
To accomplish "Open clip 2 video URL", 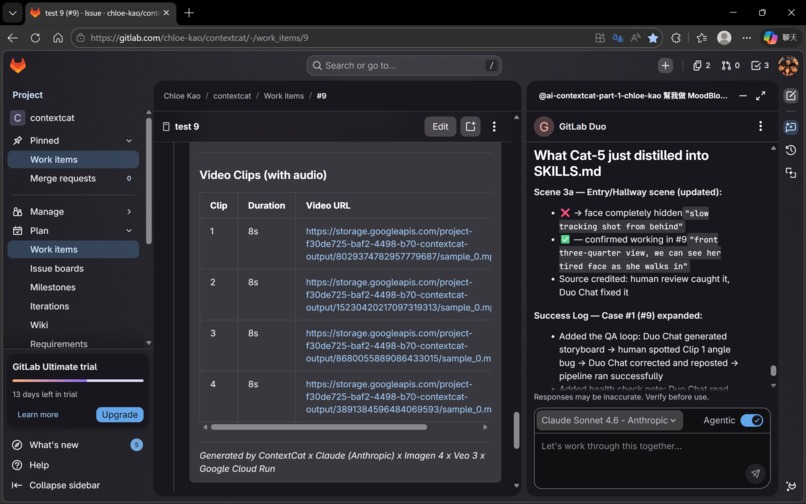I will pyautogui.click(x=398, y=295).
